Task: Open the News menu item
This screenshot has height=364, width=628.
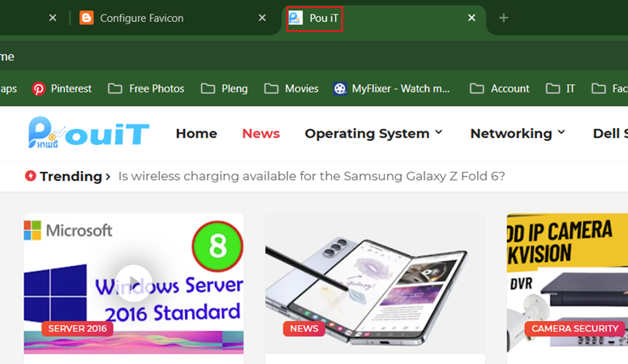Action: pos(260,134)
